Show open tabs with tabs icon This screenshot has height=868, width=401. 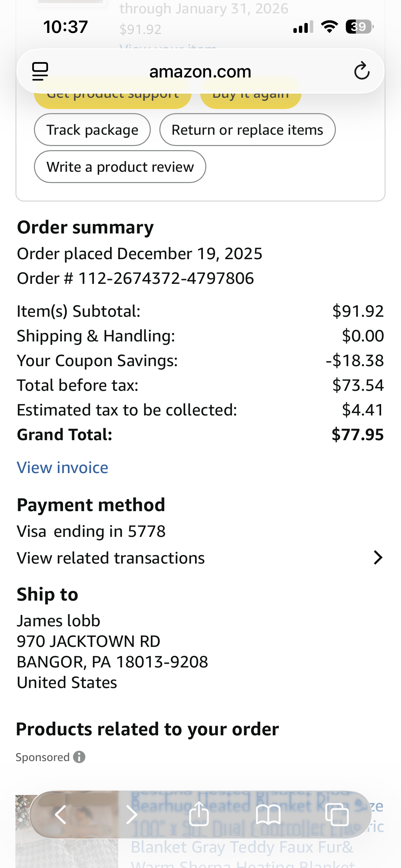coord(337,815)
